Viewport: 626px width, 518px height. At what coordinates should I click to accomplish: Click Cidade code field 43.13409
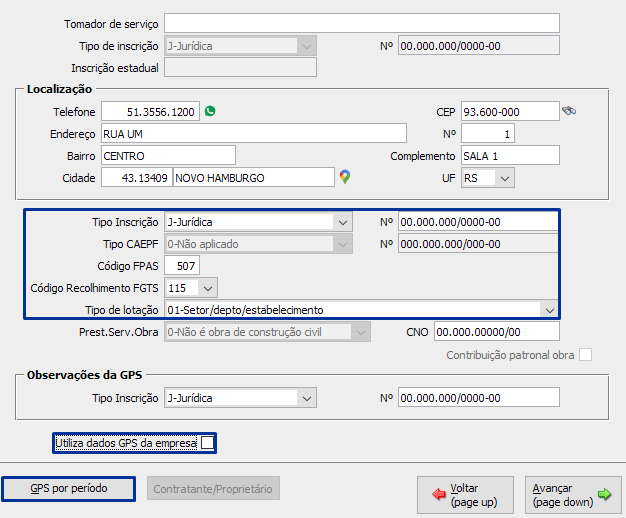(x=137, y=177)
